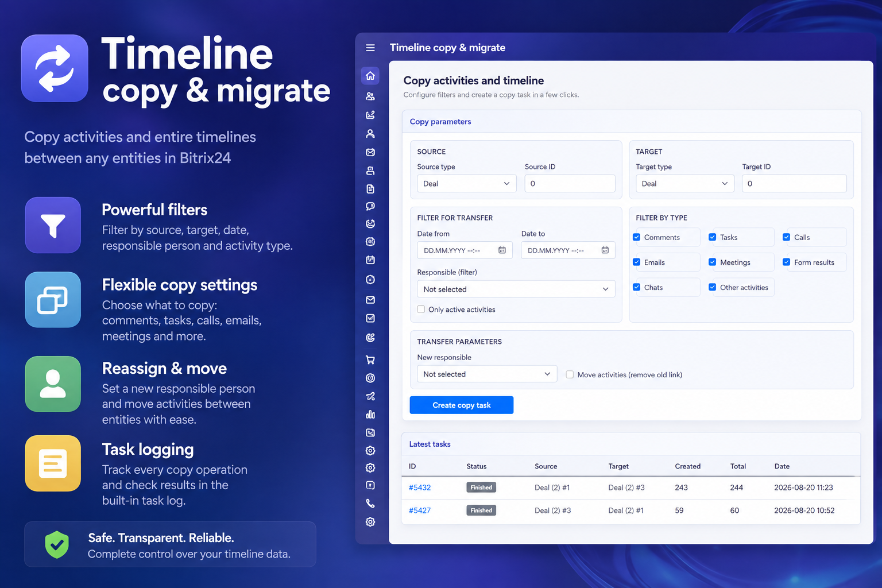Image resolution: width=882 pixels, height=588 pixels.
Task: Click the Total value 60
Action: (734, 510)
